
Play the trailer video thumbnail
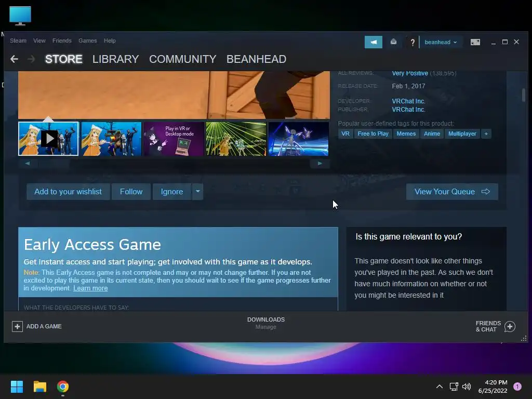click(48, 139)
